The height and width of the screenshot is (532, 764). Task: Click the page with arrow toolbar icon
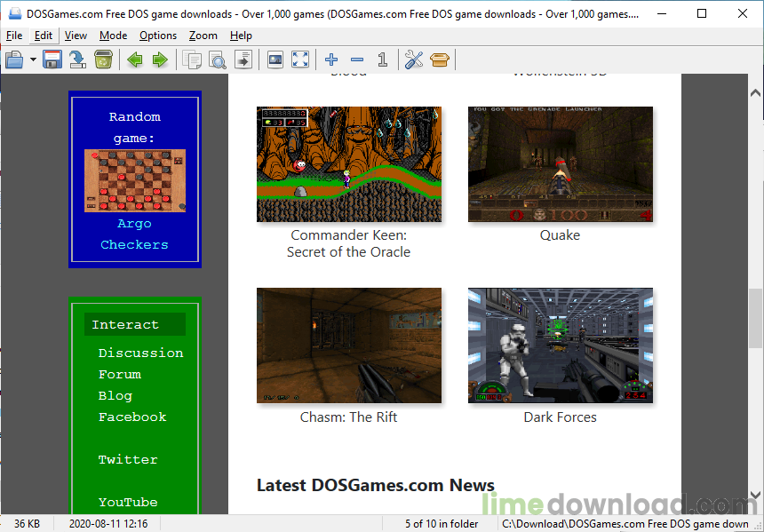pyautogui.click(x=243, y=60)
